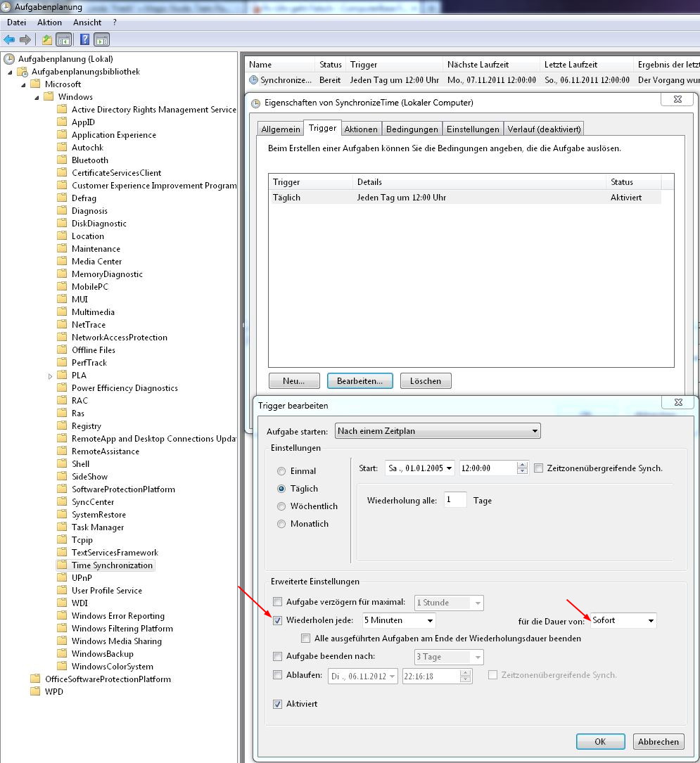Open the Ansicht menu

tap(87, 23)
